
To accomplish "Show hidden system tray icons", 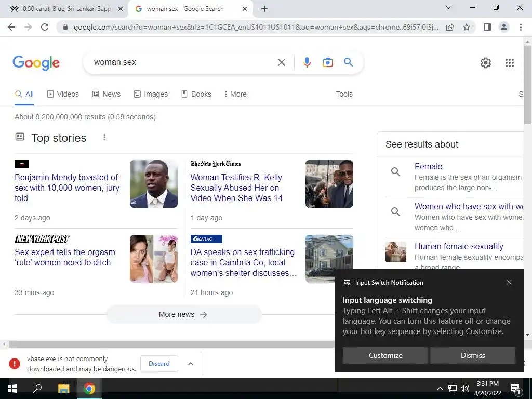I will point(440,389).
